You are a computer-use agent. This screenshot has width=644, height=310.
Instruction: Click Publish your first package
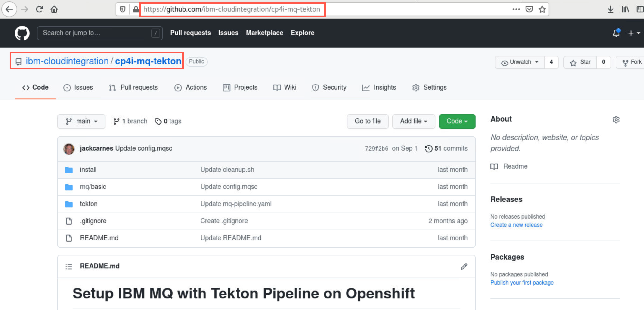click(x=522, y=283)
